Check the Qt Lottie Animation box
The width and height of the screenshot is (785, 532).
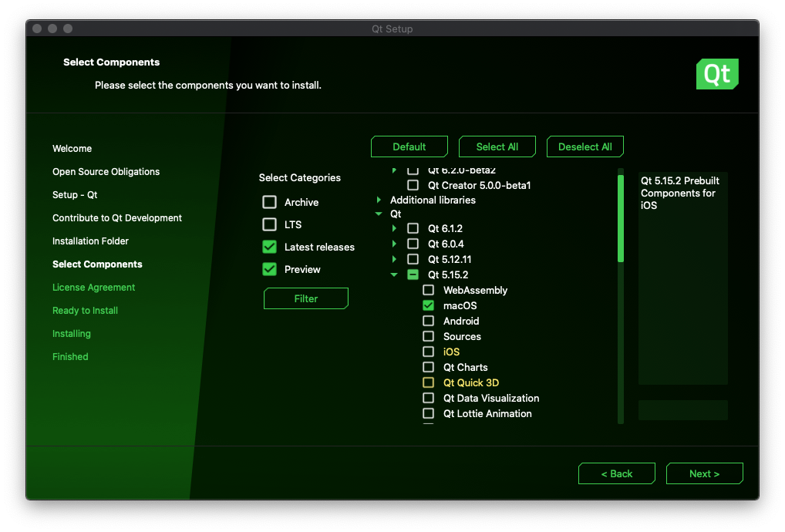click(x=429, y=413)
